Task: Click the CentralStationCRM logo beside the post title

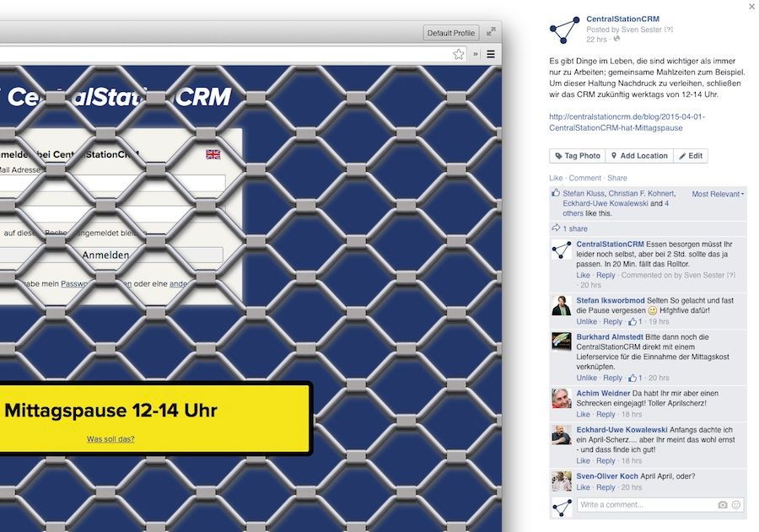Action: (x=564, y=30)
